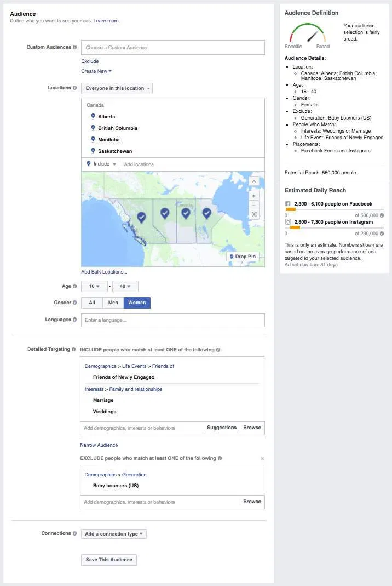Open the Add a connection type dropdown
Viewport: 392px width, 586px height.
click(113, 533)
